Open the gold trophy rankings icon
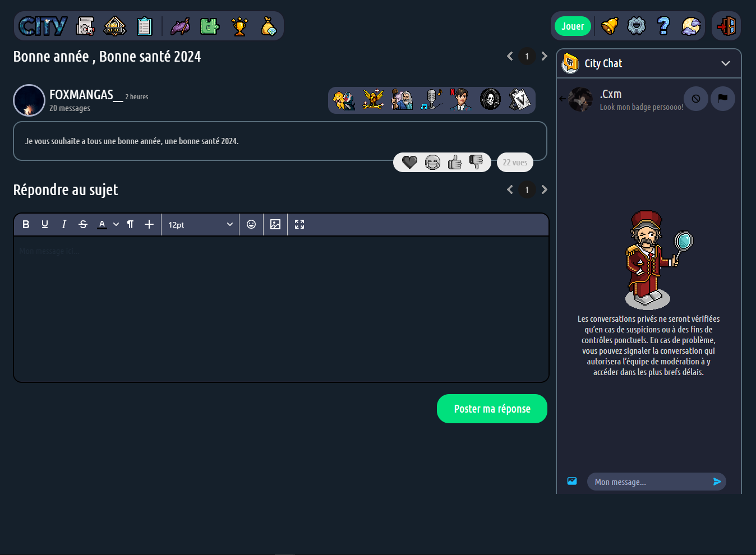Viewport: 756px width, 555px height. (x=239, y=26)
